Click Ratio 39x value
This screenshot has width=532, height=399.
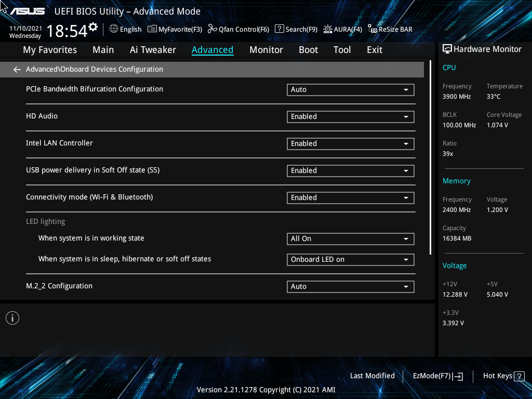point(447,154)
